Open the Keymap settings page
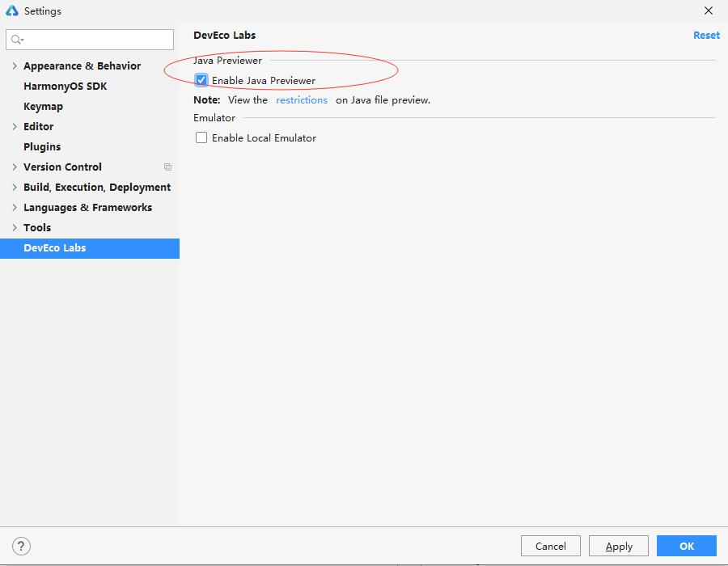 43,107
